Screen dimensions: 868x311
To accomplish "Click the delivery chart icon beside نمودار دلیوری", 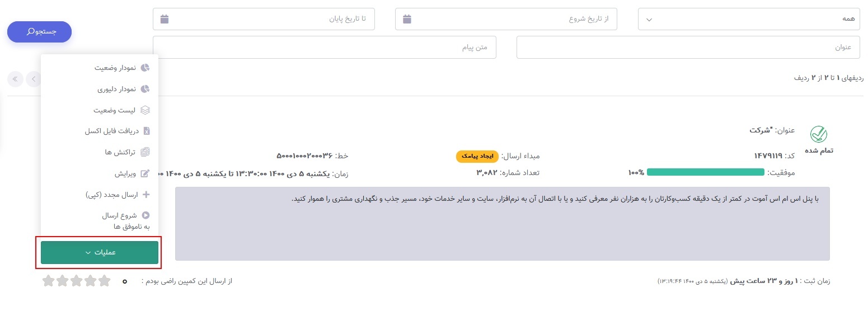I will pyautogui.click(x=145, y=89).
